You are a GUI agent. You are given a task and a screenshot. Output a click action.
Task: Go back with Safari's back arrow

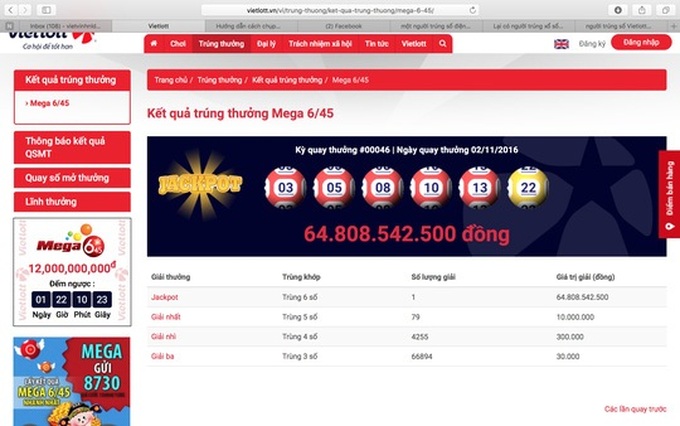click(x=11, y=10)
